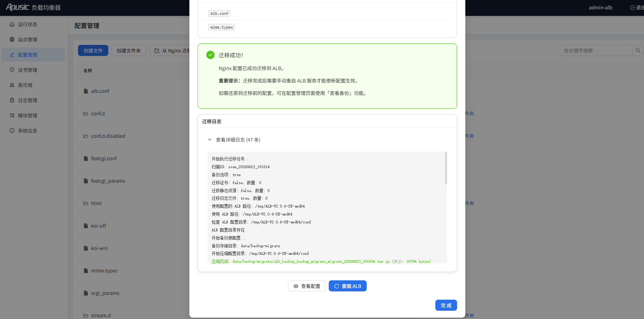644x319 pixels.
Task: Click the shield icon beside 证书管理
Action: coord(12,70)
